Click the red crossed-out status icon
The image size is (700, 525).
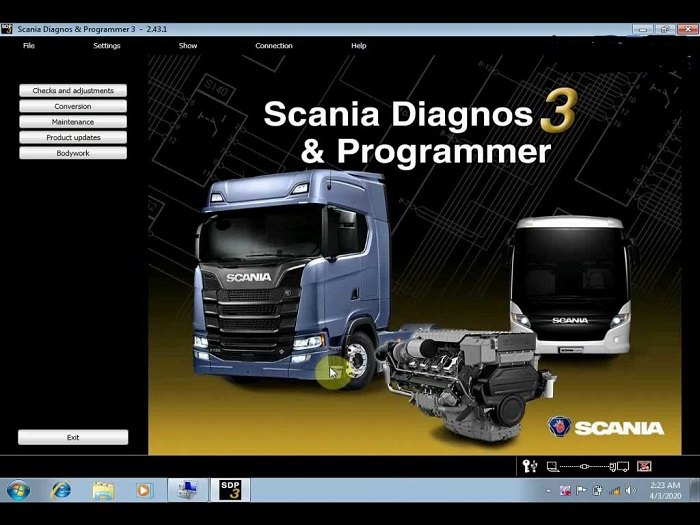tap(644, 467)
